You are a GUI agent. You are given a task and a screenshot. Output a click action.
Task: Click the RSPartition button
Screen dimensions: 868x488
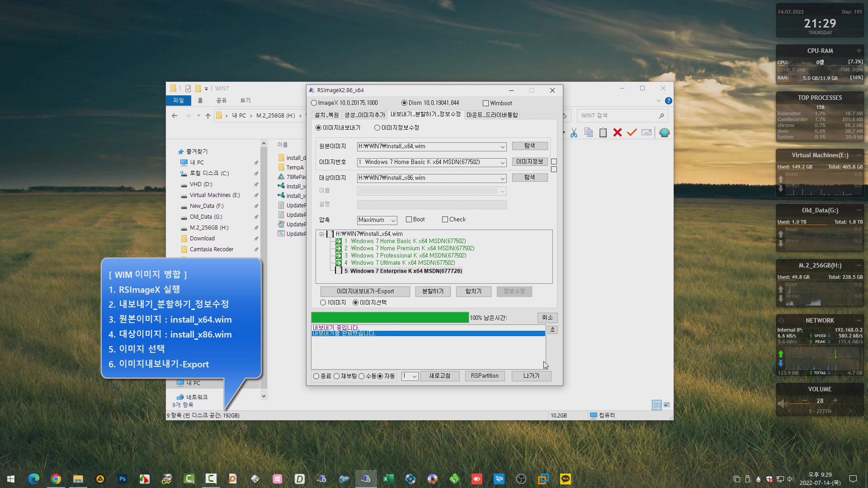485,376
